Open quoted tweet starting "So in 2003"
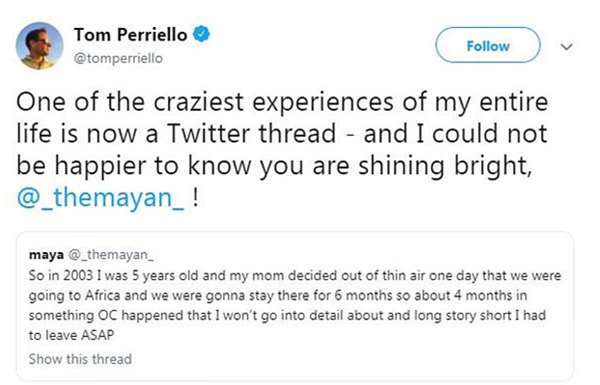The image size is (600, 385). [x=295, y=306]
